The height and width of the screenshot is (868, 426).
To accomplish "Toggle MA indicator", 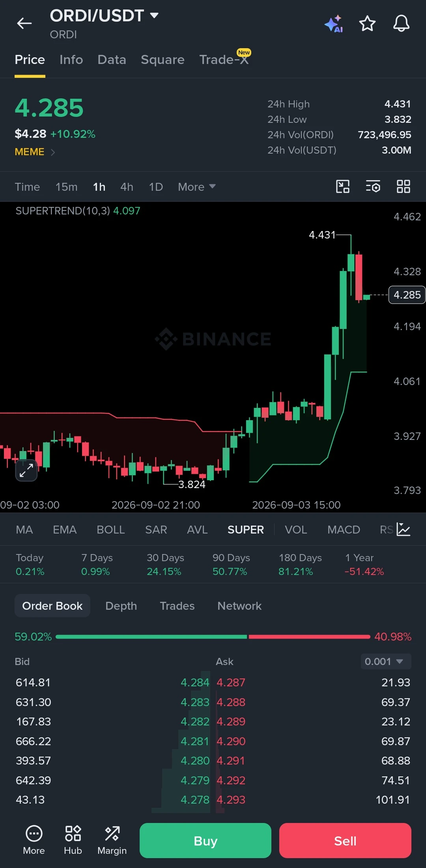I will [x=24, y=530].
